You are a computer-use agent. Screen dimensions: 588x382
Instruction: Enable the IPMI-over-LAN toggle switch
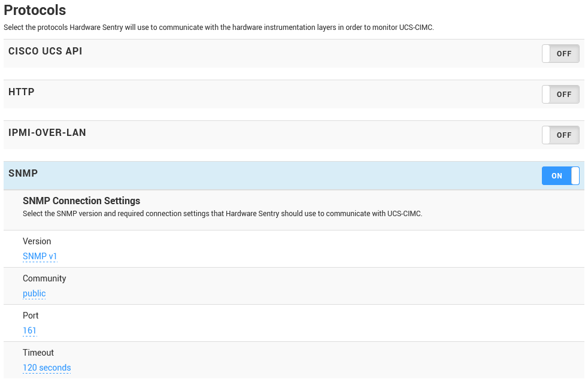coord(560,135)
